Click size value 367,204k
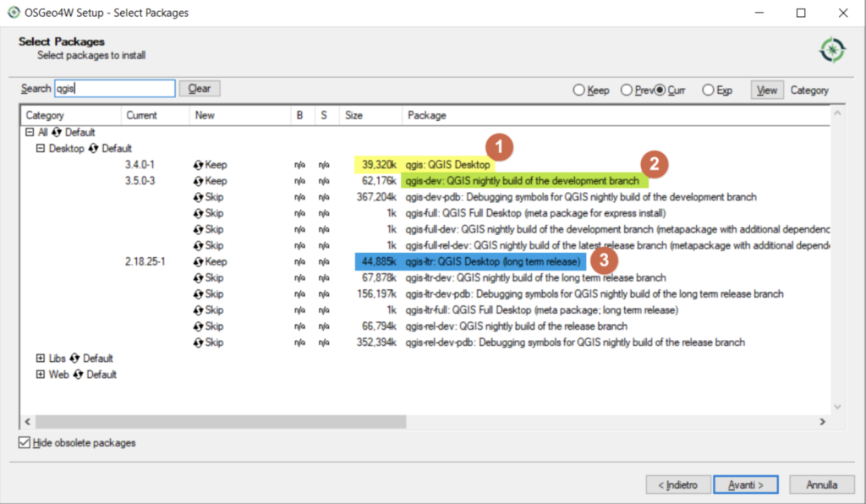 [376, 197]
